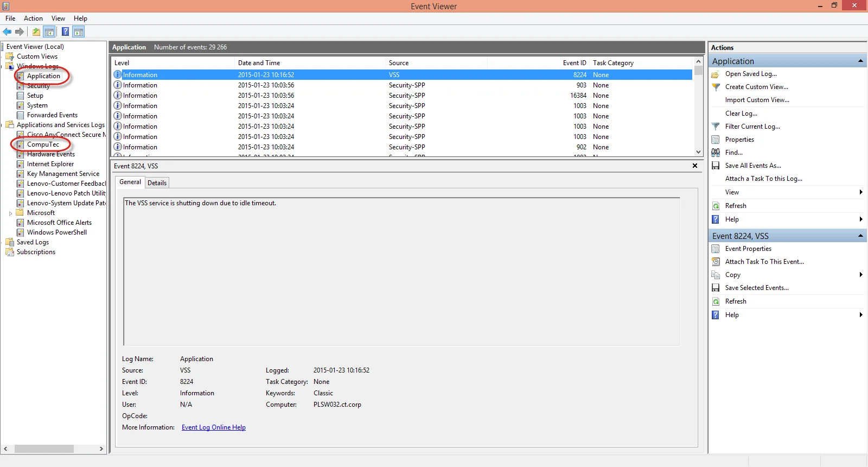Click the log icon next to Setup
The height and width of the screenshot is (467, 868).
20,96
